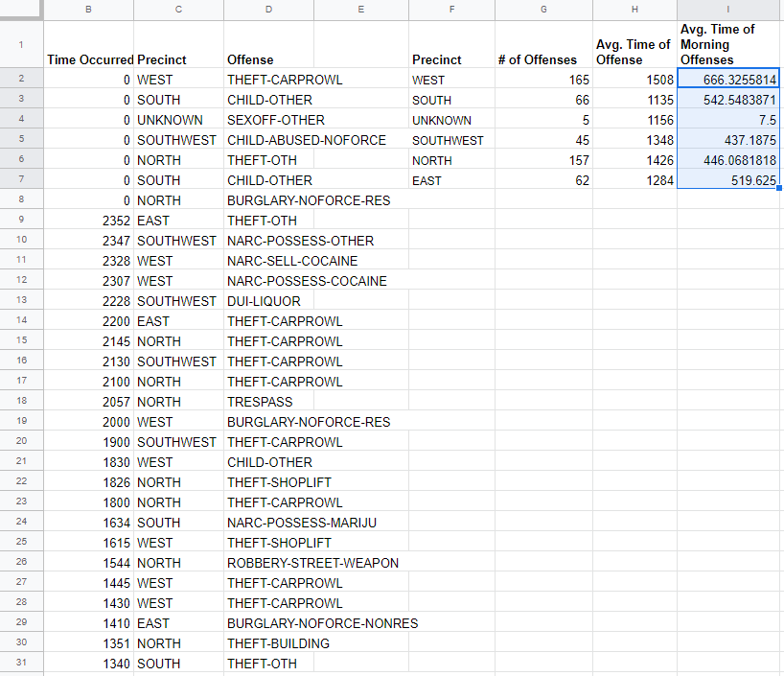Select the cell showing 7.5
Image resolution: width=784 pixels, height=676 pixels.
728,119
